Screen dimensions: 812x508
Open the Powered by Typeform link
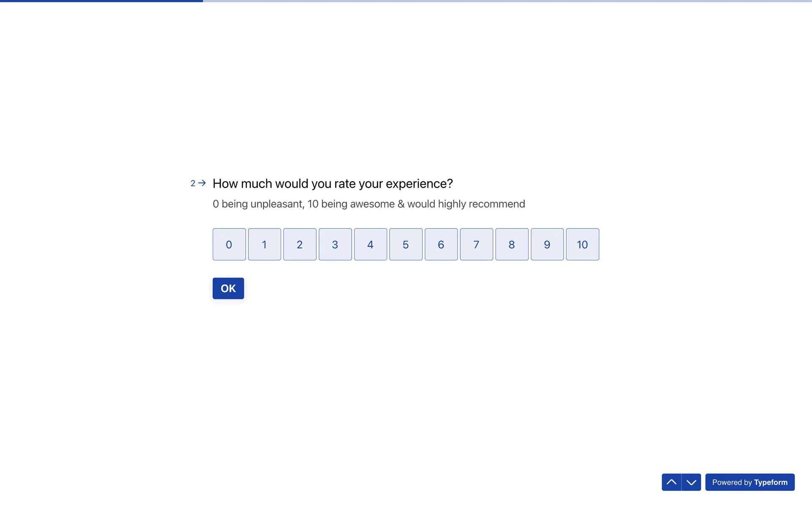(x=750, y=482)
